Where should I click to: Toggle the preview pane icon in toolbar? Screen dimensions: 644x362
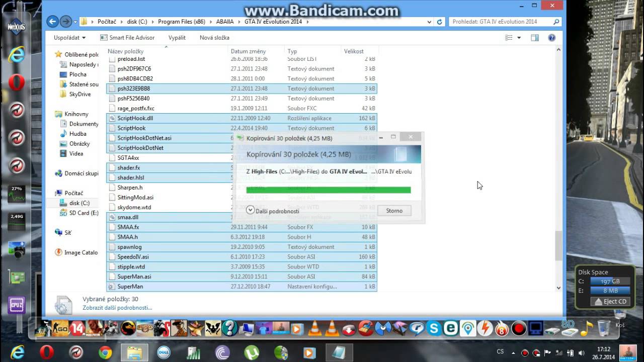[x=535, y=38]
